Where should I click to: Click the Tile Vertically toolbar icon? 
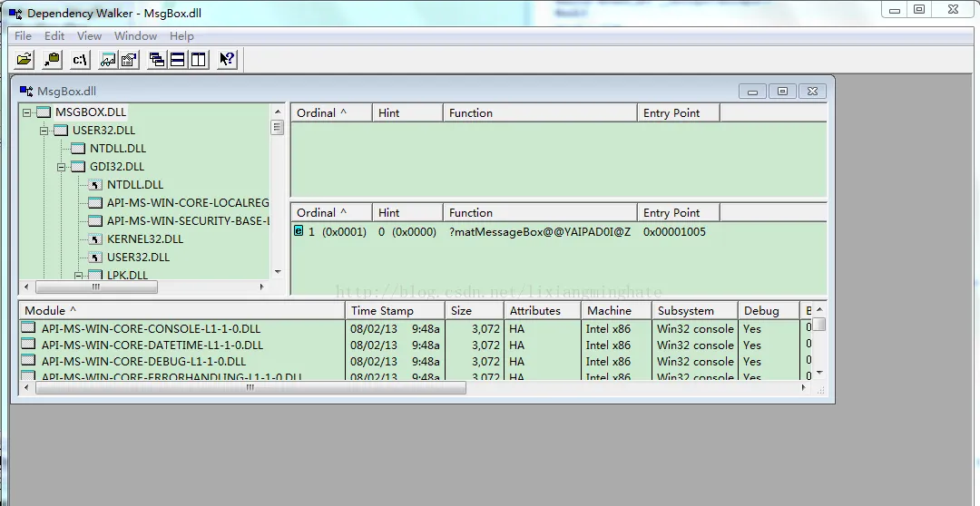click(198, 59)
